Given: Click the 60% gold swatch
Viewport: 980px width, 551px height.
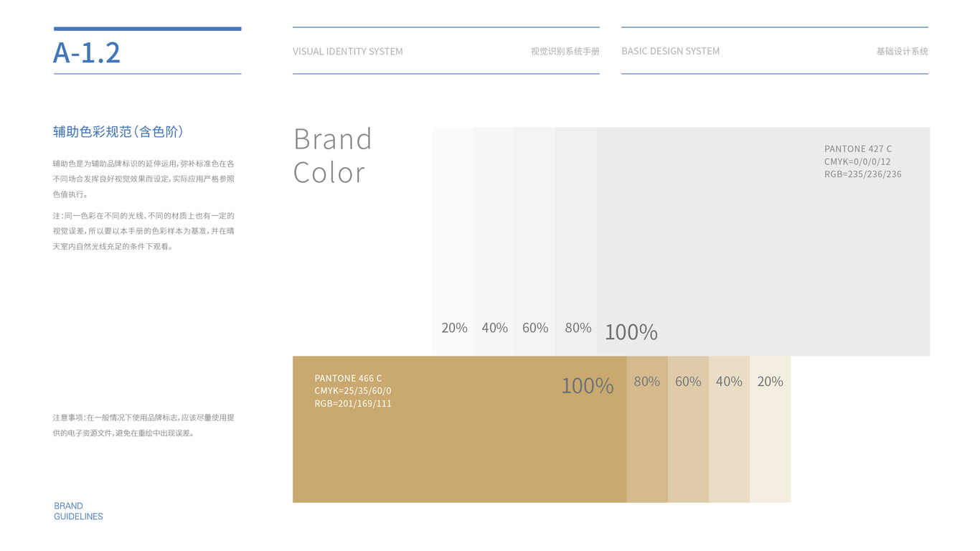Looking at the screenshot, I should coord(688,429).
